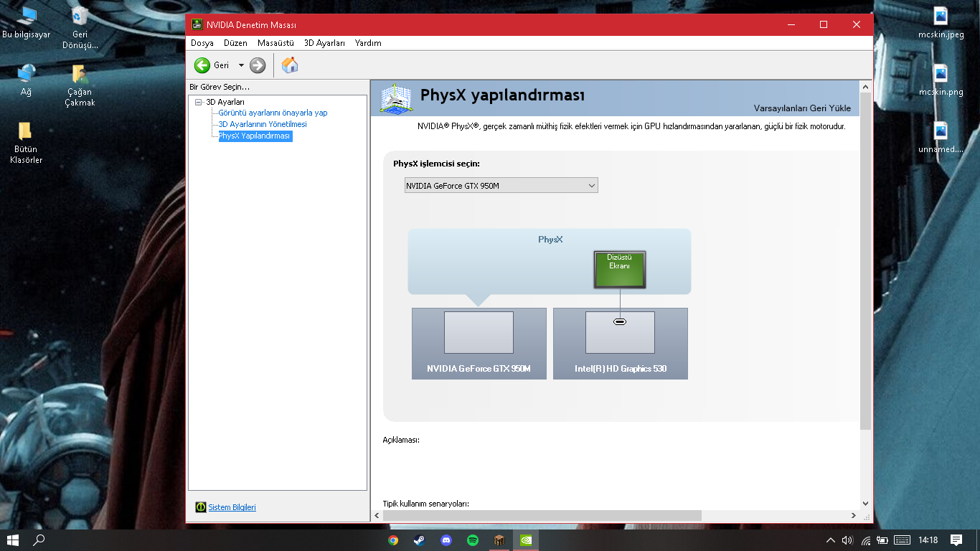The width and height of the screenshot is (980, 551).
Task: Maximize the NVIDIA Denetim Masası window
Action: pos(824,24)
